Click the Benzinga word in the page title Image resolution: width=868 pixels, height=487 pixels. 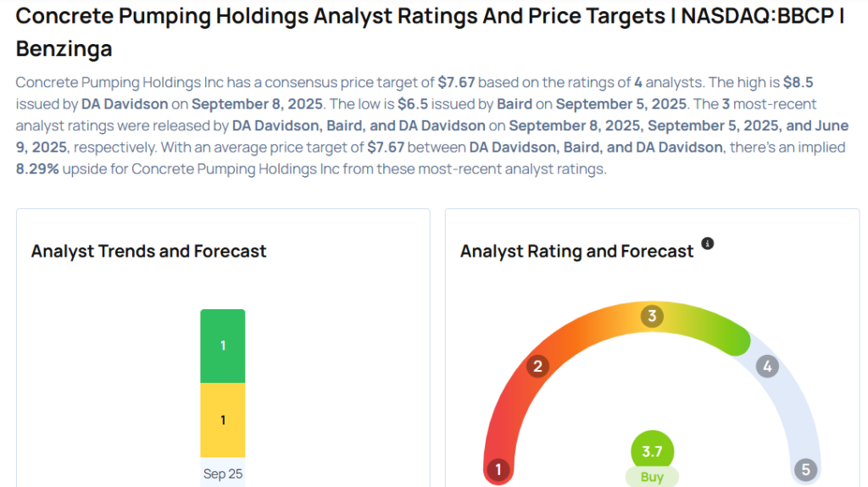click(x=64, y=48)
